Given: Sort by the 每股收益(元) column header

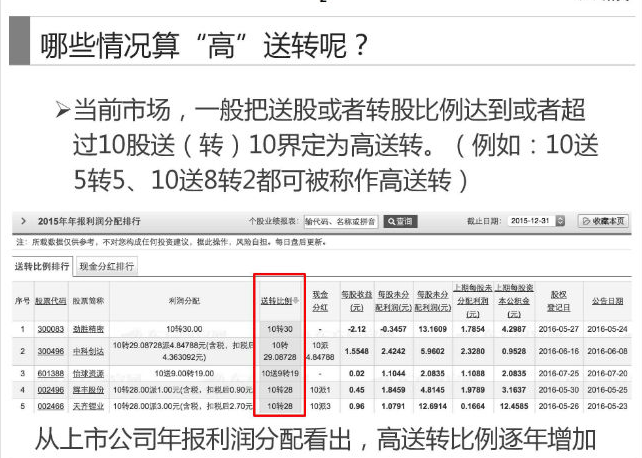Looking at the screenshot, I should [x=357, y=301].
